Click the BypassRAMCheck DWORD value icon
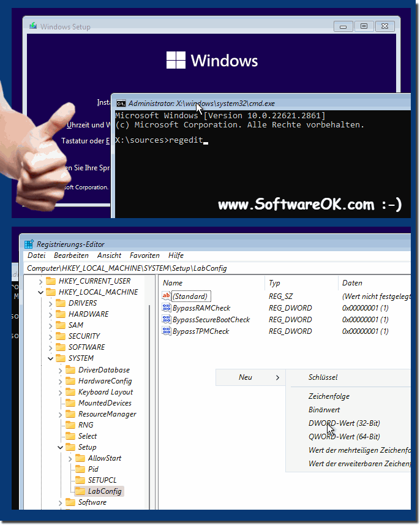This screenshot has width=420, height=525. 167,308
